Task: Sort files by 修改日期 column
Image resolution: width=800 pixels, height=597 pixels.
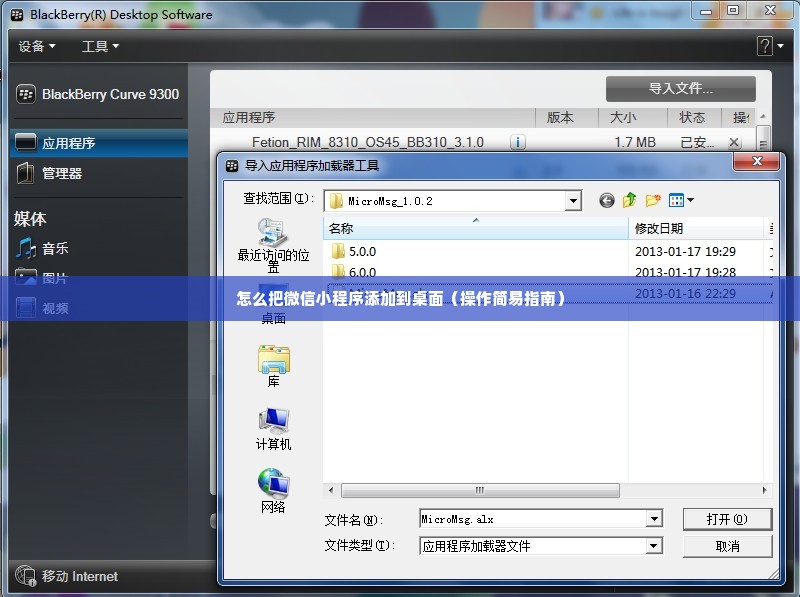Action: click(x=698, y=229)
